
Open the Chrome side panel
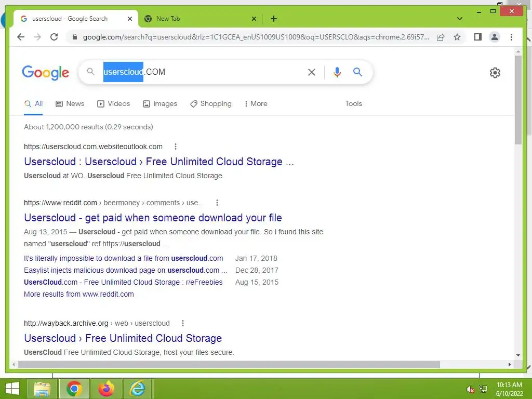478,37
